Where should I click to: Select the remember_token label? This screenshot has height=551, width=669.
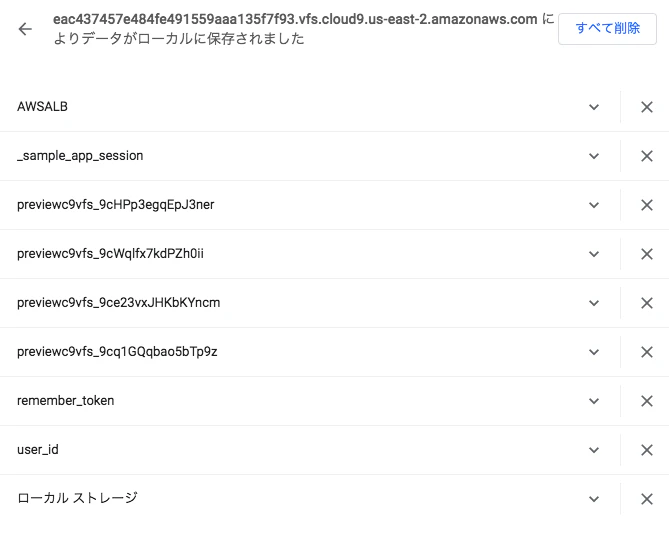(66, 401)
